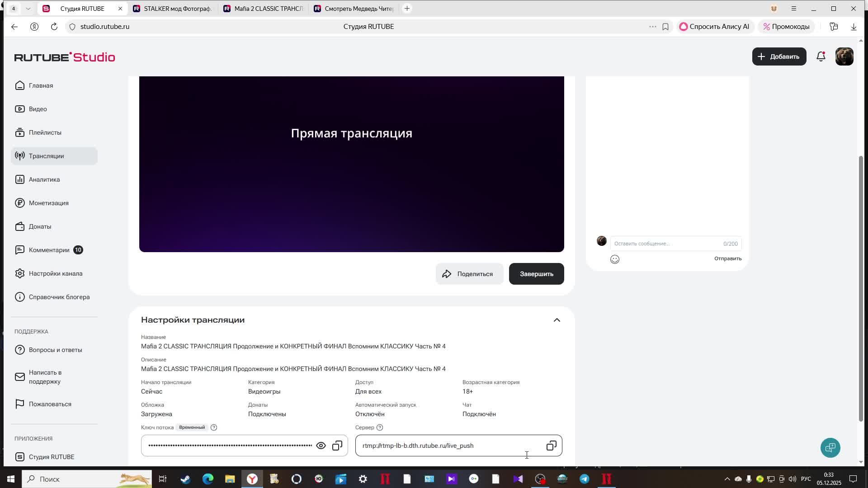Image resolution: width=868 pixels, height=488 pixels.
Task: Copy the RTMP server URL
Action: click(x=551, y=446)
